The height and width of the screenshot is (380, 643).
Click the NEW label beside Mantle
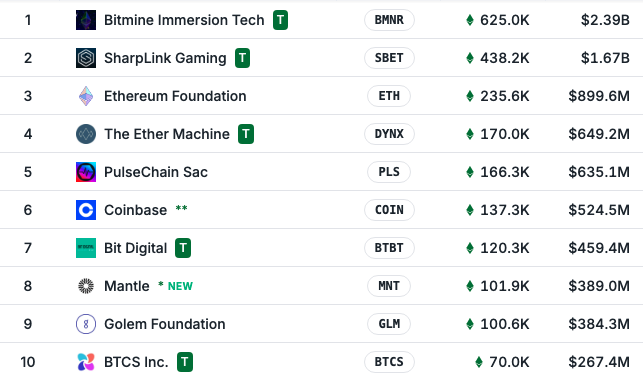[180, 286]
